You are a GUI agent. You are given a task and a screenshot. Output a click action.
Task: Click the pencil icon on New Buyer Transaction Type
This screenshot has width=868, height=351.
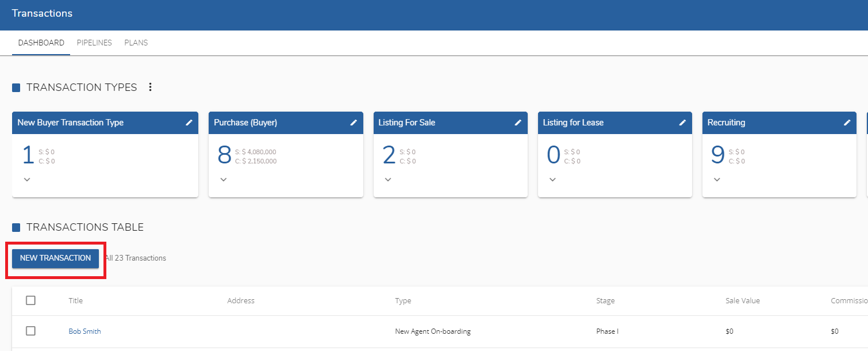tap(189, 123)
